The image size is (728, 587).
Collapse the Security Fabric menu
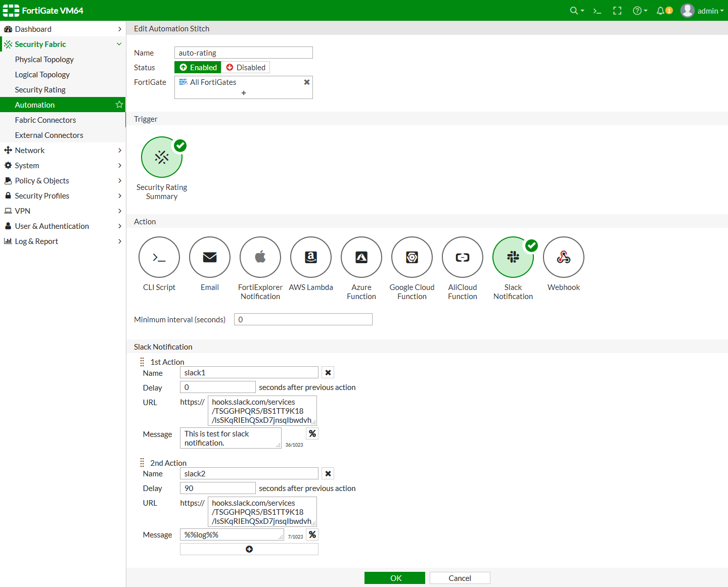pos(63,44)
